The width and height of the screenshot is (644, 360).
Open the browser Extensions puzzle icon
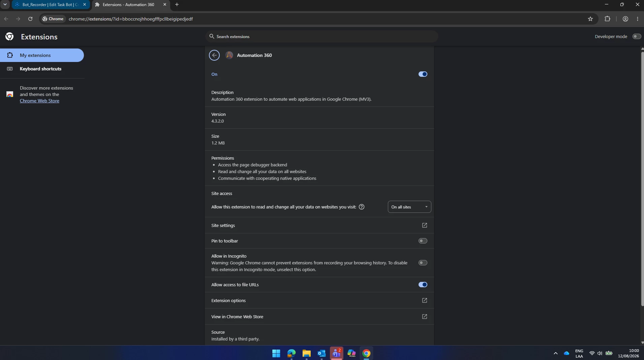pos(608,19)
